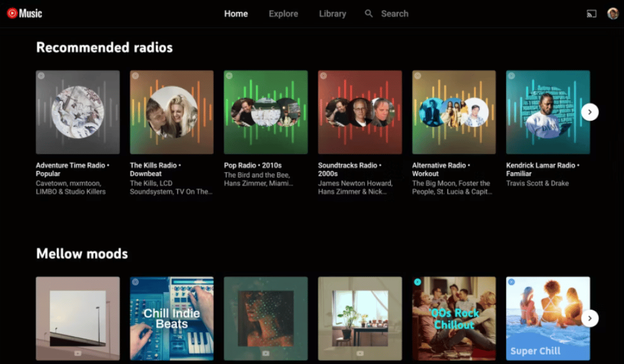624x364 pixels.
Task: Click the YouTube Music logo
Action: (x=24, y=14)
